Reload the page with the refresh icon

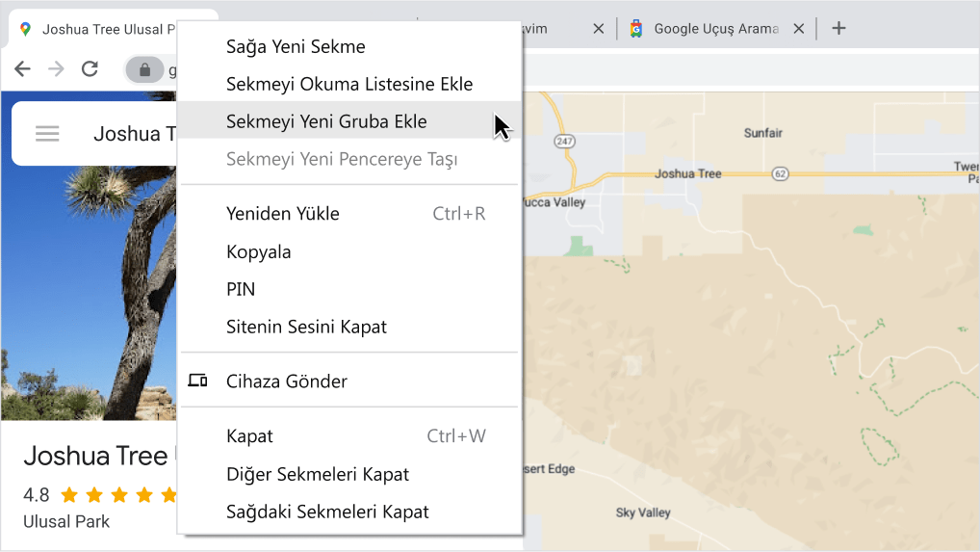tap(90, 69)
